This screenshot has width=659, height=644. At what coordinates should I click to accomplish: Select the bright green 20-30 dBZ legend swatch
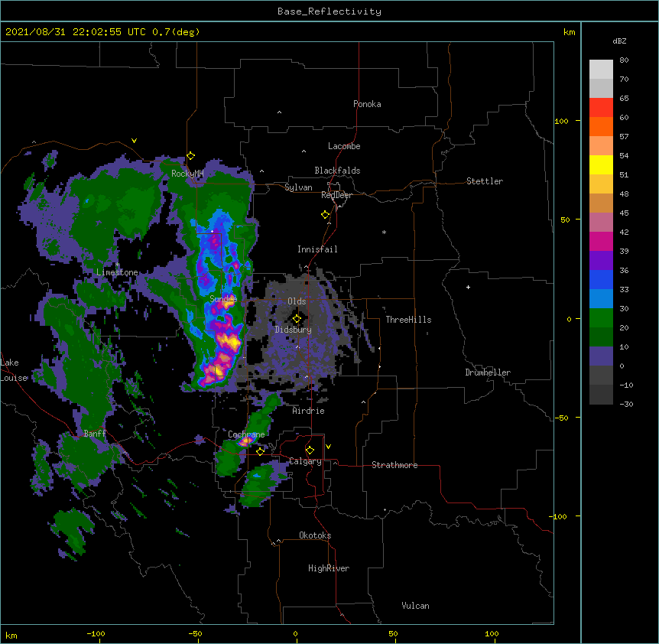point(601,318)
